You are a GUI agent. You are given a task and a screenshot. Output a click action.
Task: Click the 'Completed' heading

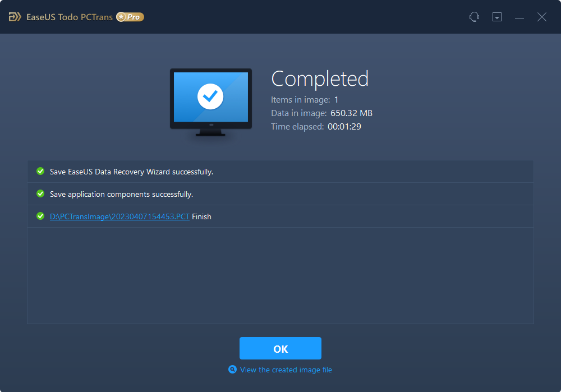(320, 79)
